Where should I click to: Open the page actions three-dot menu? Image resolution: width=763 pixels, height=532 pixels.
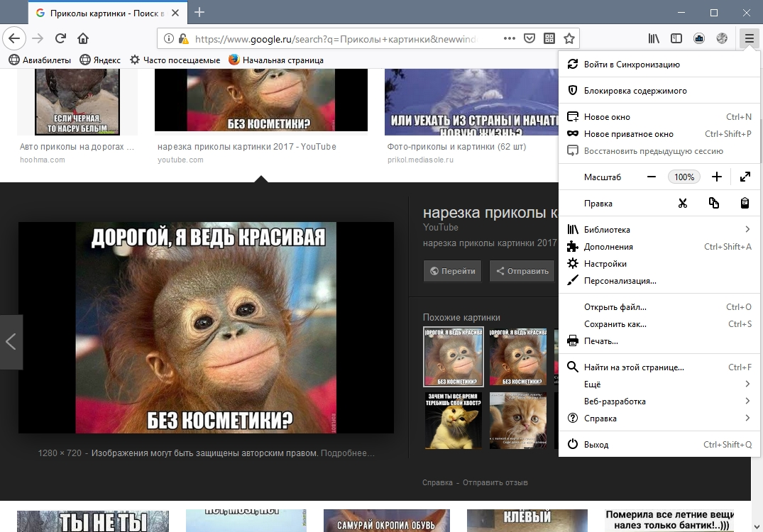click(x=509, y=38)
